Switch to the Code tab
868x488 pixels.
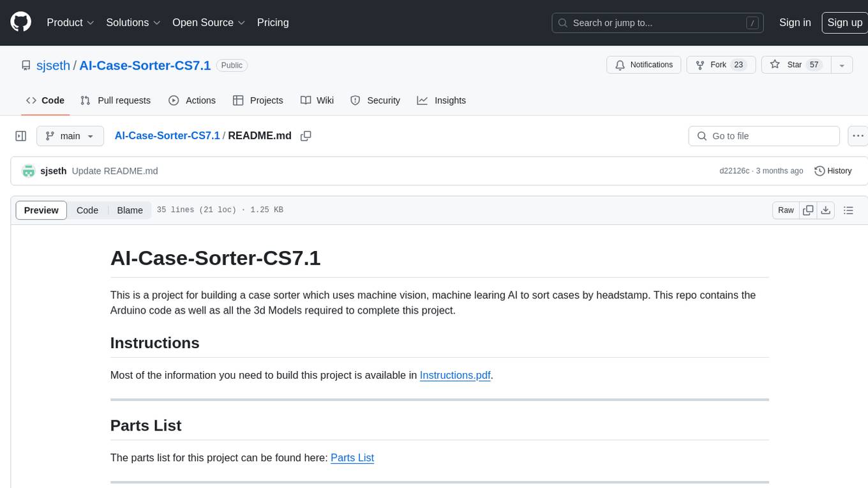(x=45, y=100)
